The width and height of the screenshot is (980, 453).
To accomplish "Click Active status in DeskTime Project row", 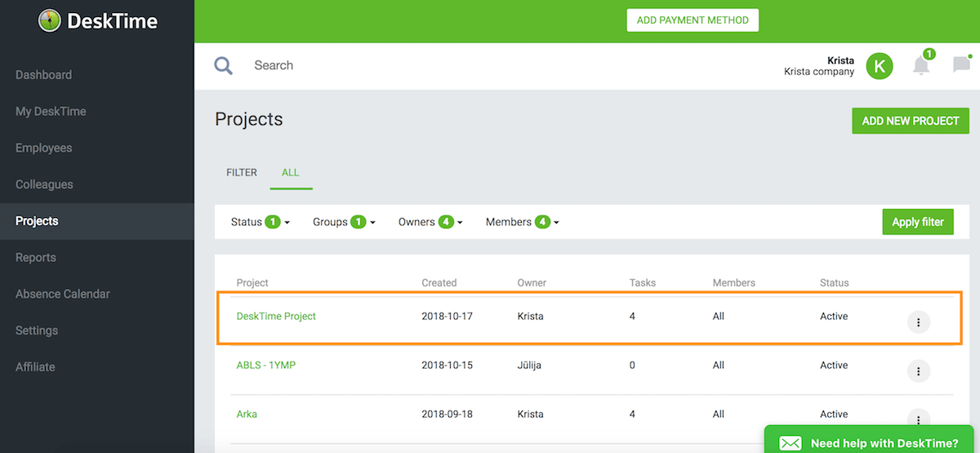I will click(x=834, y=317).
